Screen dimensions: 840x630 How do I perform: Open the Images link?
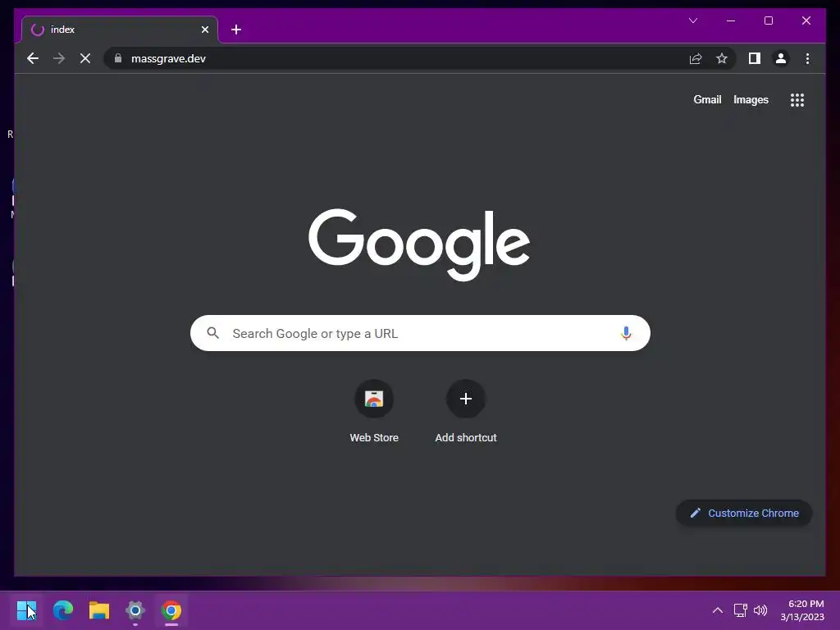point(751,99)
